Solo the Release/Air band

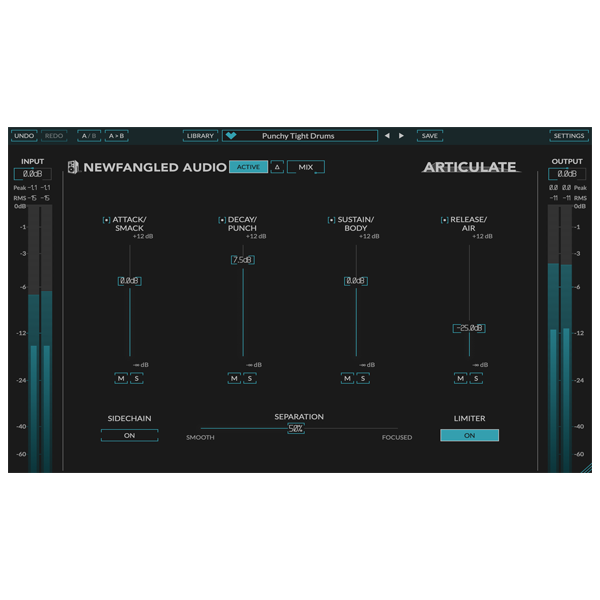(x=476, y=378)
